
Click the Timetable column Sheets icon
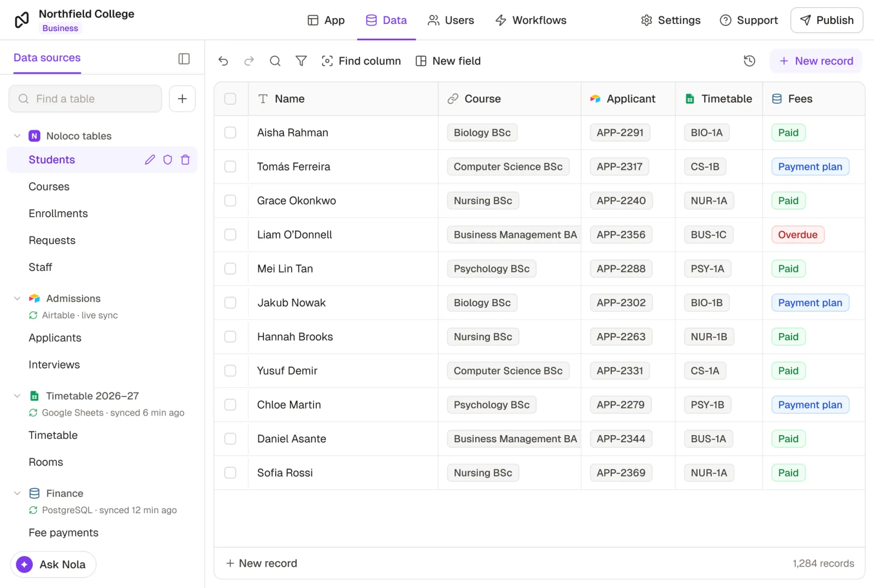click(690, 99)
